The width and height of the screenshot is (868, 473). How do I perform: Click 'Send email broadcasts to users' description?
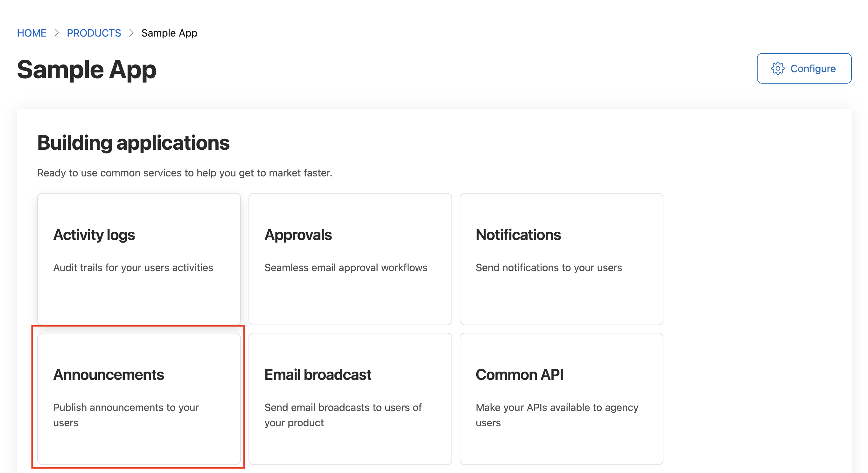pyautogui.click(x=343, y=415)
